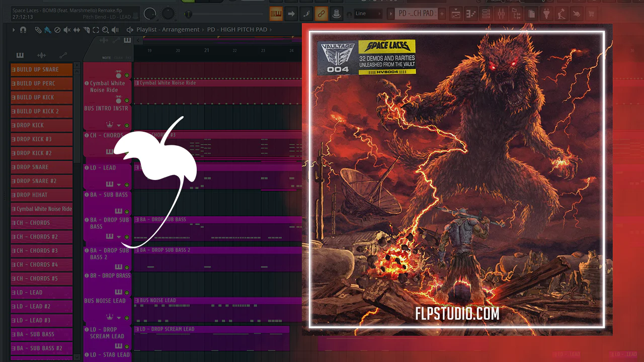Select the BA - SUB BASS #2 pattern
The width and height of the screenshot is (644, 362).
42,348
